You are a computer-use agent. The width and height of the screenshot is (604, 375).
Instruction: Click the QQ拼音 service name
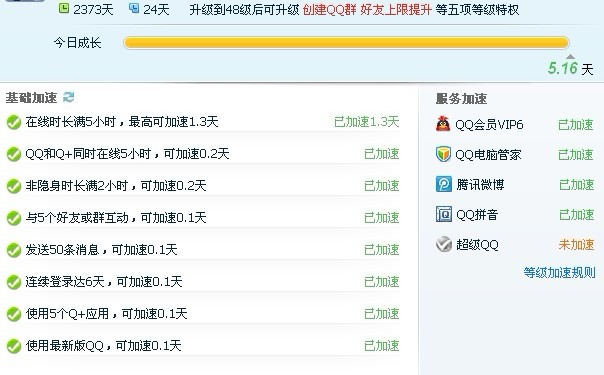click(x=477, y=214)
